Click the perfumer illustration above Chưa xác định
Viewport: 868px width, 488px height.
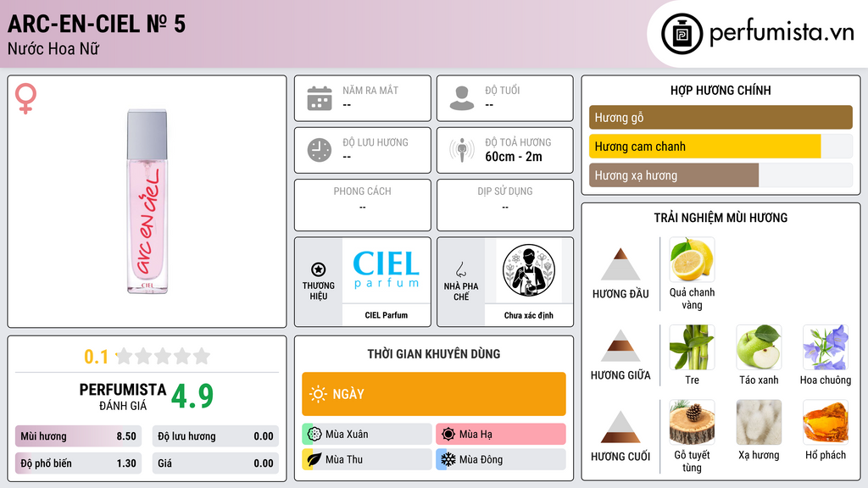(x=529, y=270)
